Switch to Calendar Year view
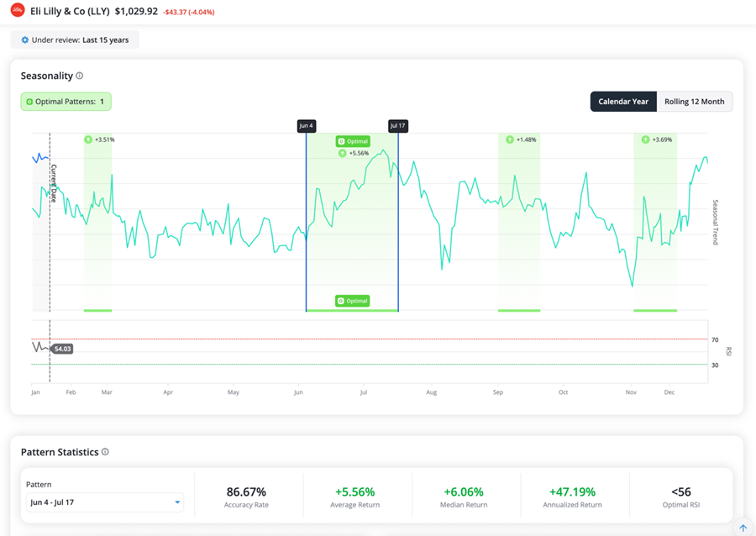756x536 pixels. (622, 102)
